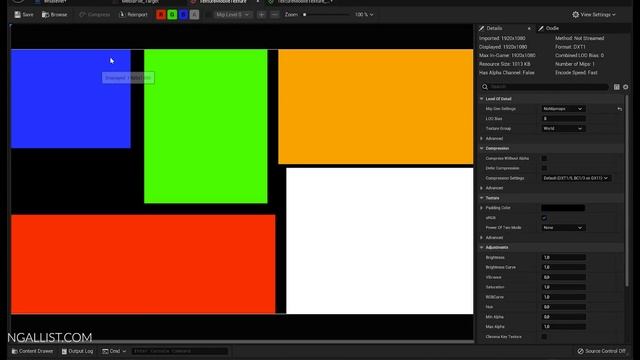Click the Min Alpha value field

point(563,317)
